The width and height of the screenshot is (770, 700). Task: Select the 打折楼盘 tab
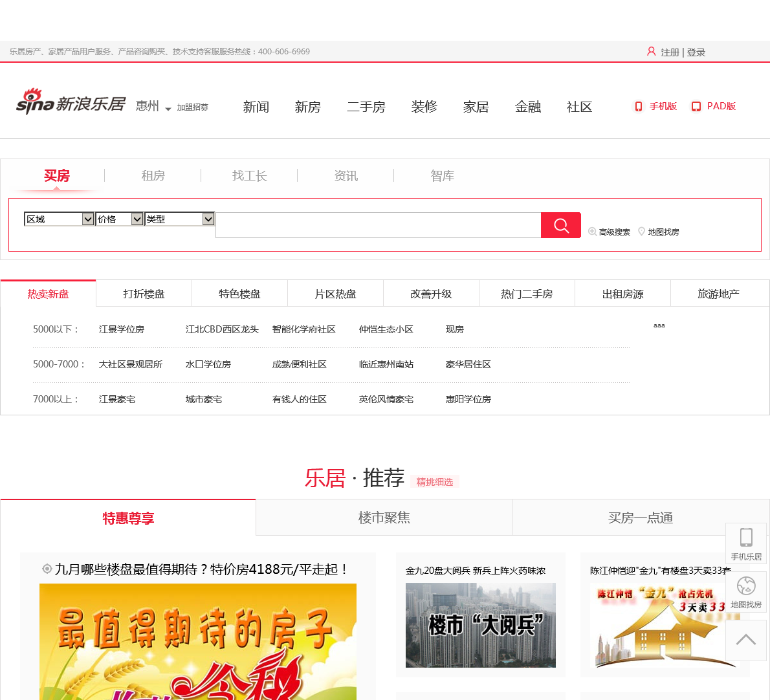coord(144,294)
